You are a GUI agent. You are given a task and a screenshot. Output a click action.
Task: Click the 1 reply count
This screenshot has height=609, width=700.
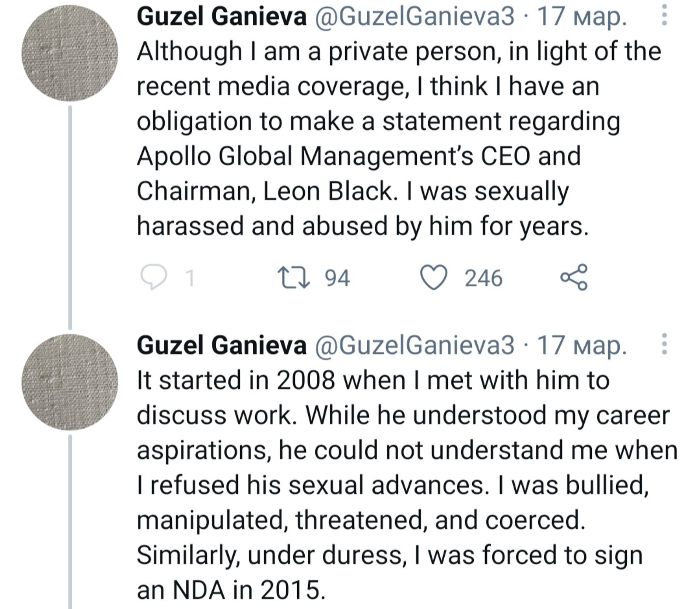pos(190,278)
